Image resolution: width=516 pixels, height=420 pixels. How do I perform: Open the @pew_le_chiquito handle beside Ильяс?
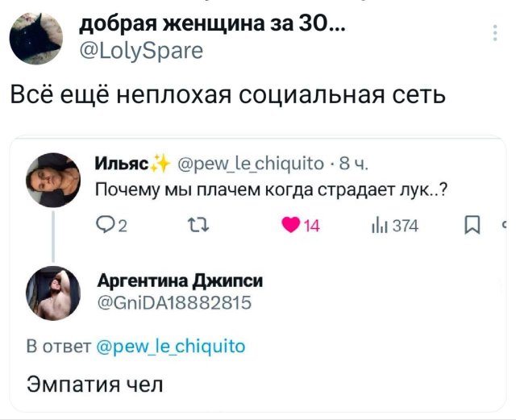point(251,168)
